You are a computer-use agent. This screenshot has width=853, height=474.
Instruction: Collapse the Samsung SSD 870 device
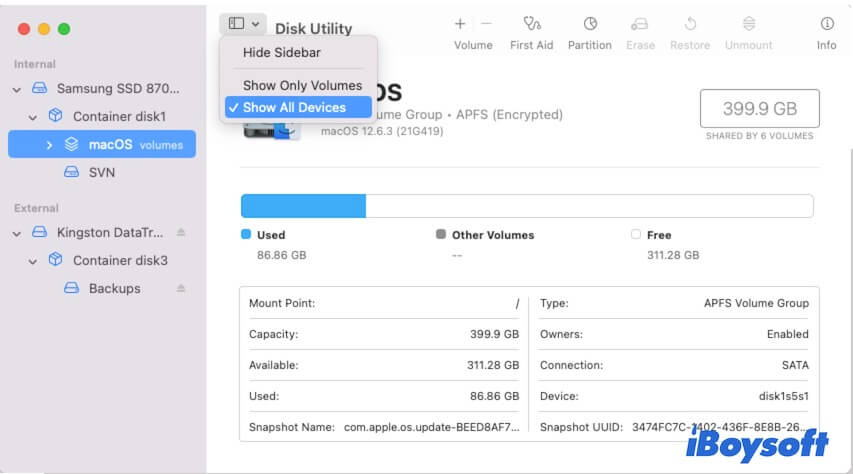pyautogui.click(x=17, y=89)
